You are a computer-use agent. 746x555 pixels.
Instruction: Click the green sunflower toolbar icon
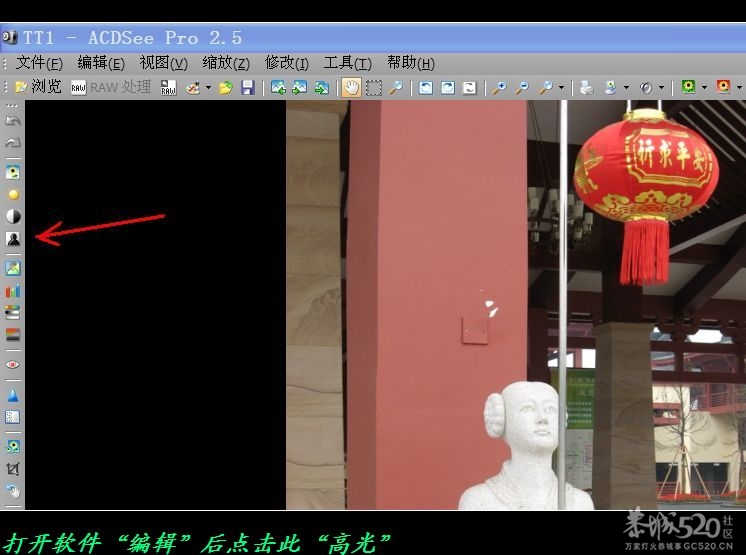click(x=688, y=87)
